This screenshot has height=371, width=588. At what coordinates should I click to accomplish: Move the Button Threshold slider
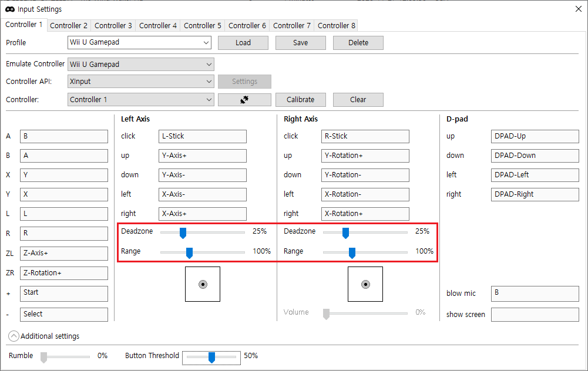pos(211,357)
